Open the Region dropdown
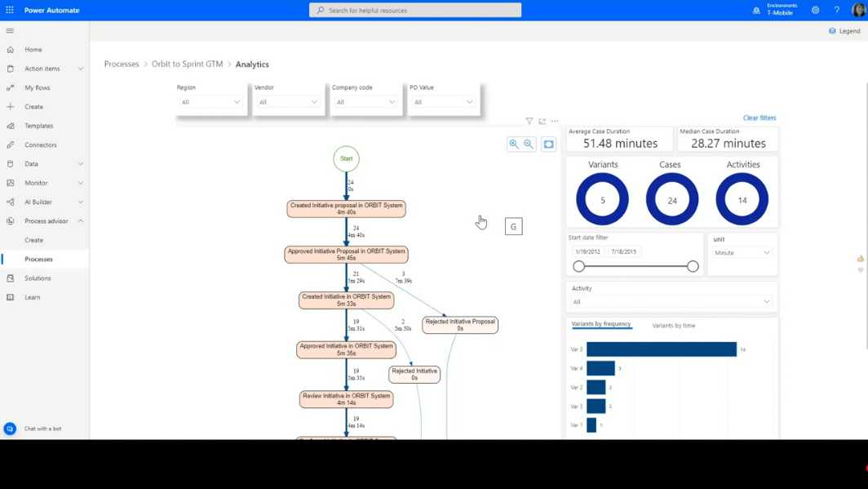 (210, 102)
